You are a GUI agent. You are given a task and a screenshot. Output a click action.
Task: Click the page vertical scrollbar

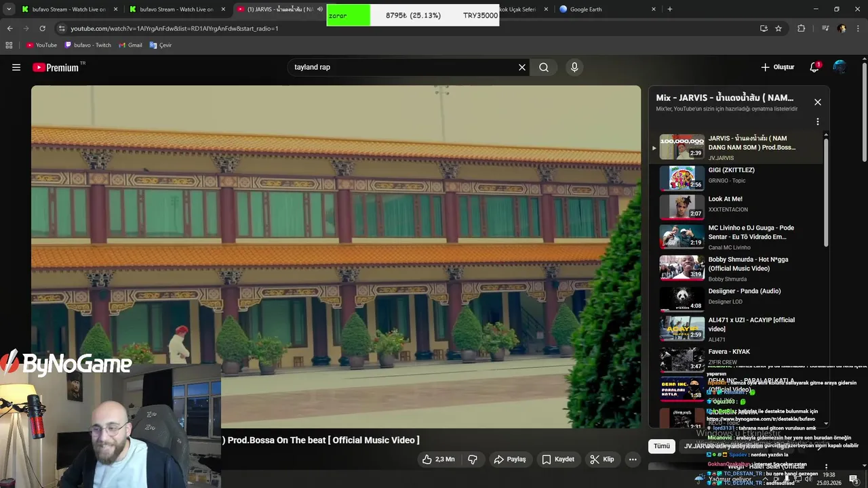point(865,112)
